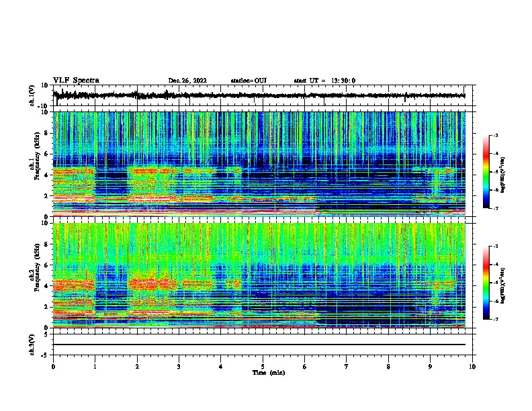The height and width of the screenshot is (411, 532).
Task: Click the ch.1 color bar PSD unit label
Action: 502,175
